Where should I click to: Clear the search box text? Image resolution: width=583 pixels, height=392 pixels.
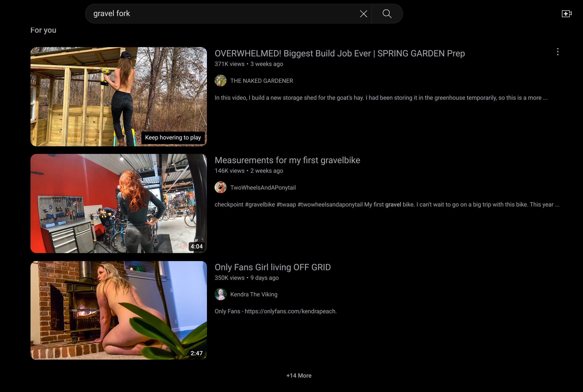click(x=363, y=14)
